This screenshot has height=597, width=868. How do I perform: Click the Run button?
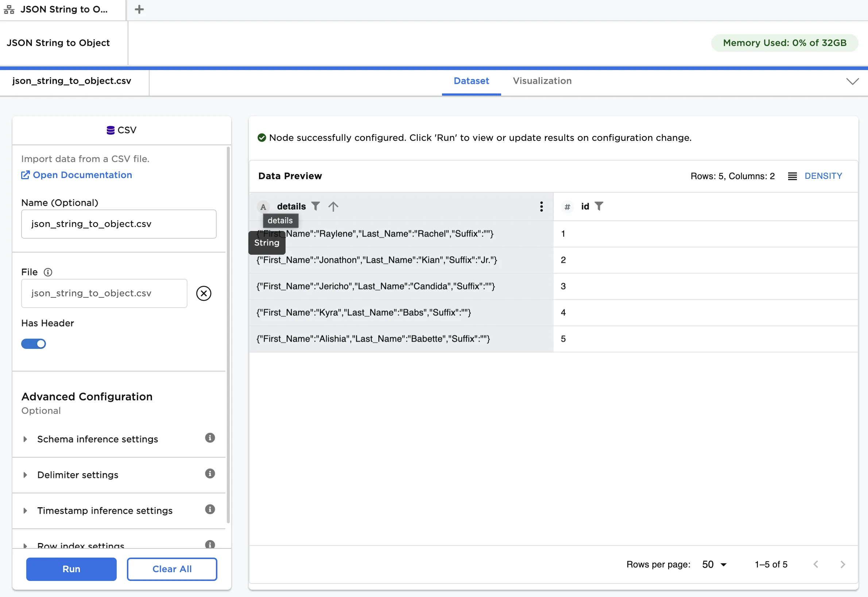pos(71,569)
